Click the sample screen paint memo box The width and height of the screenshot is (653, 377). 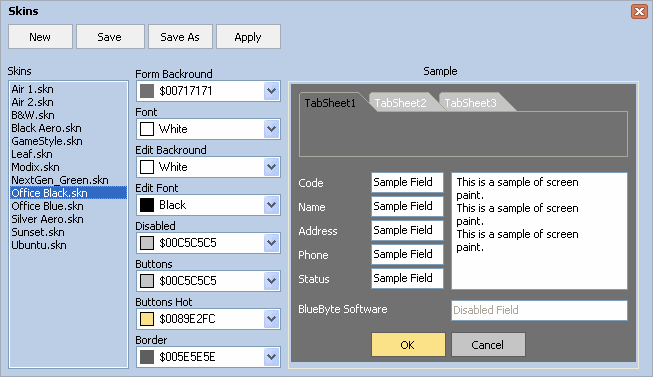point(539,231)
